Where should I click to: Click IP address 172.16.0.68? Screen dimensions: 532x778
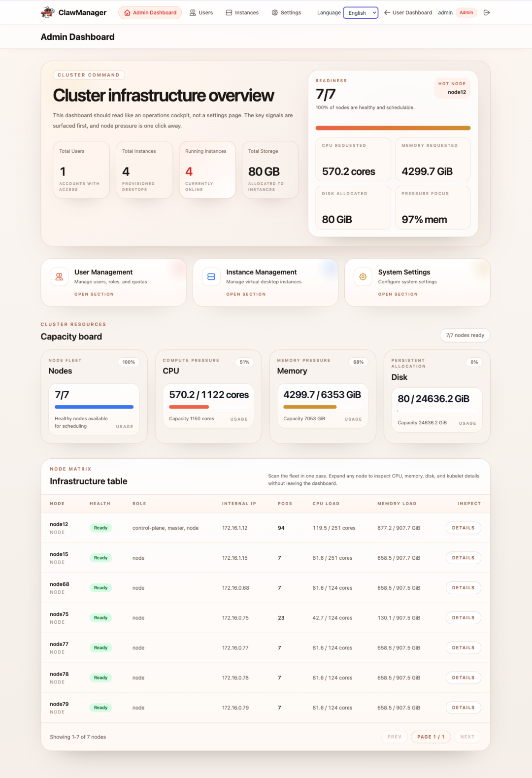235,588
